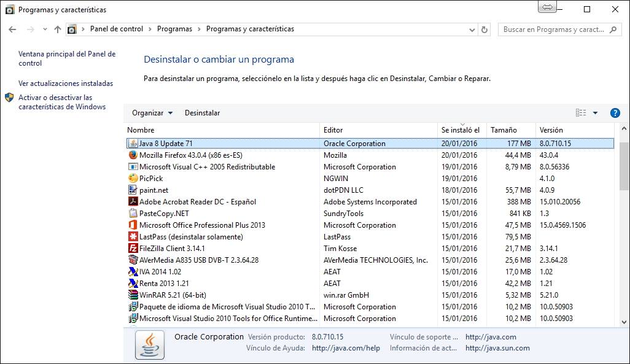Open recent locations dropdown arrow

point(45,29)
